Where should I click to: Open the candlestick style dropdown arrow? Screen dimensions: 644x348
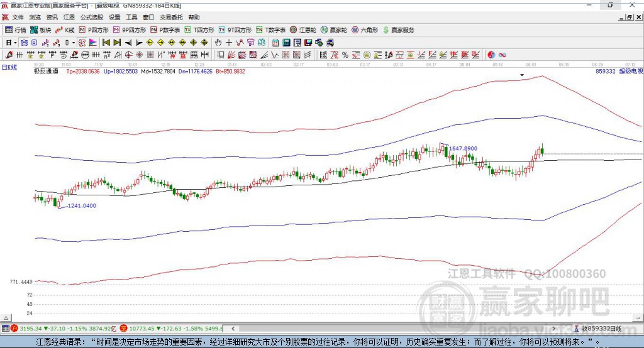(x=74, y=43)
